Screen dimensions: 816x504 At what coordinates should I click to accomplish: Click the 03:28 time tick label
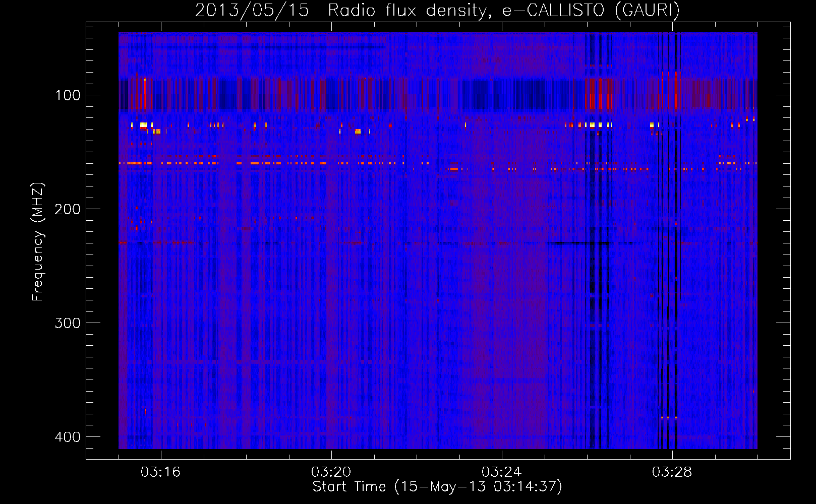click(x=672, y=472)
